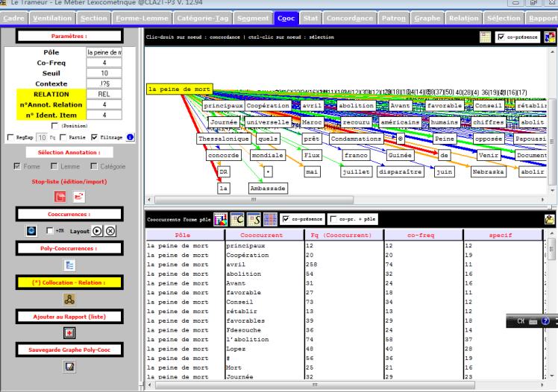Click the Cooccurrences button
This screenshot has width=558, height=392.
[69, 215]
